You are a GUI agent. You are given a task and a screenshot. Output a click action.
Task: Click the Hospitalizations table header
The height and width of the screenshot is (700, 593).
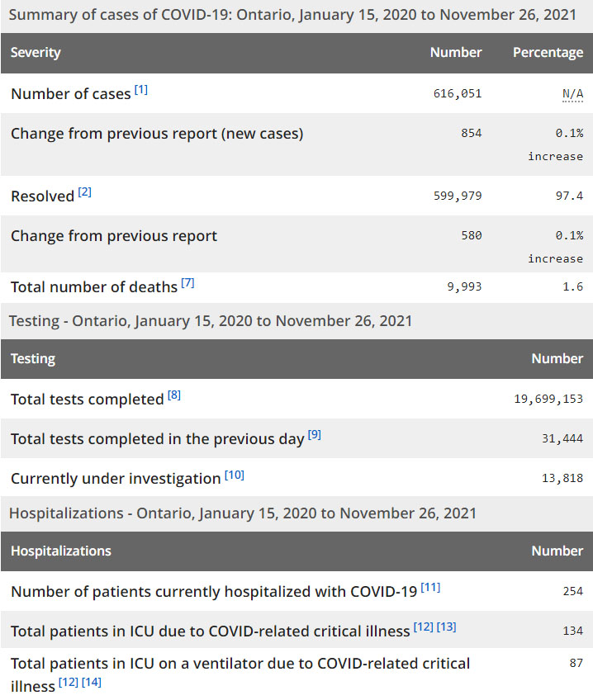61,551
